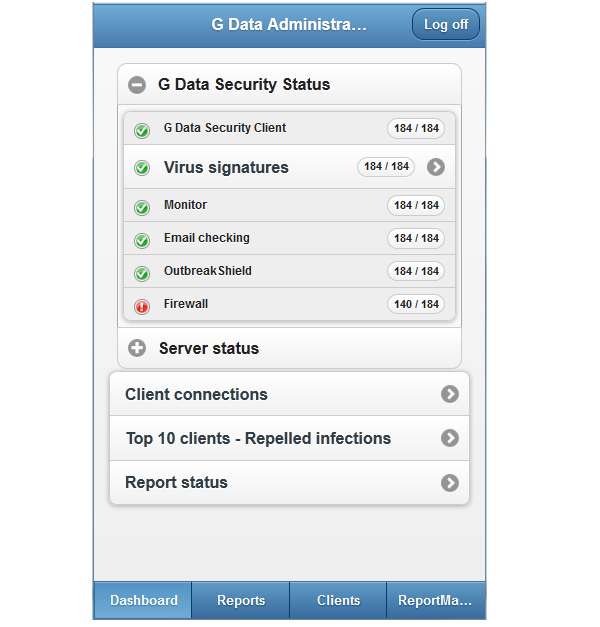Expand the Server status section
Viewport: 600px width, 627px height.
pos(137,349)
